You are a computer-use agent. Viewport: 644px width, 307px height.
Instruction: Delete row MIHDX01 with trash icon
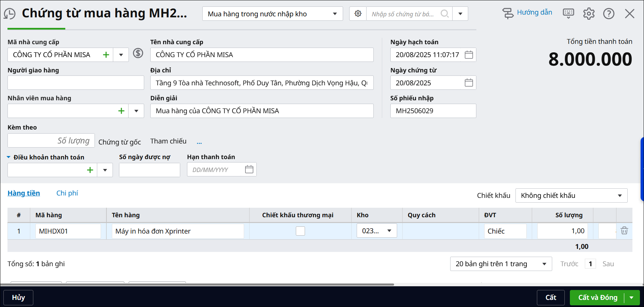(x=624, y=231)
